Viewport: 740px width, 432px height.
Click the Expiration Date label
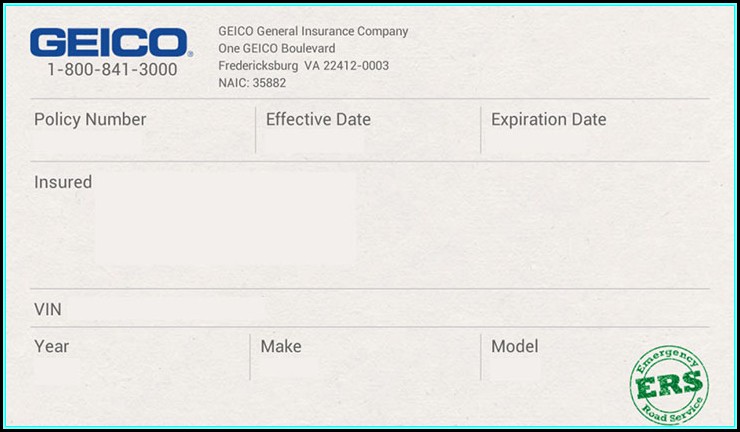click(x=548, y=120)
